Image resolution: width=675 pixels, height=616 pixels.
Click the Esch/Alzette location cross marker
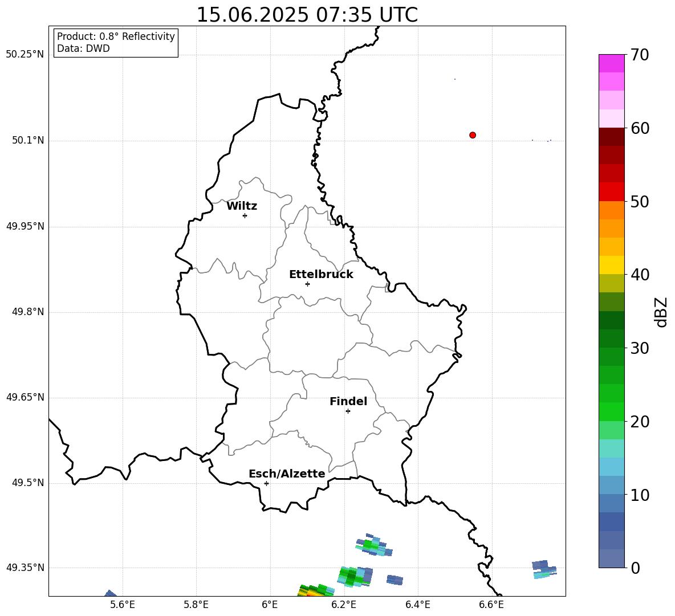point(266,483)
